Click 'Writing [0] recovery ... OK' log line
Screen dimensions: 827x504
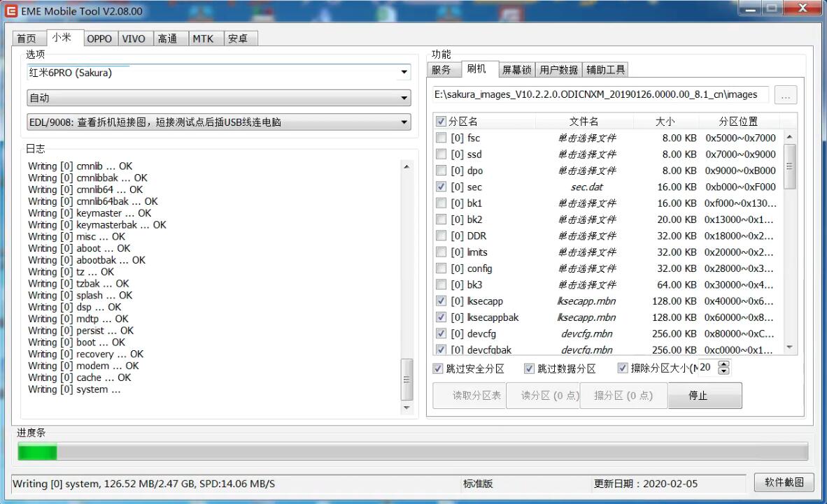[86, 354]
